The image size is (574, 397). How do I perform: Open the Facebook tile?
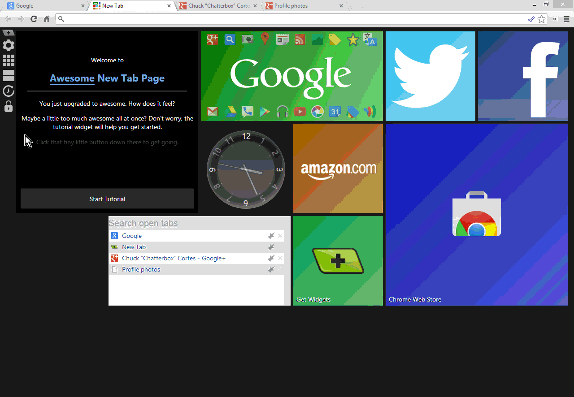(x=523, y=76)
